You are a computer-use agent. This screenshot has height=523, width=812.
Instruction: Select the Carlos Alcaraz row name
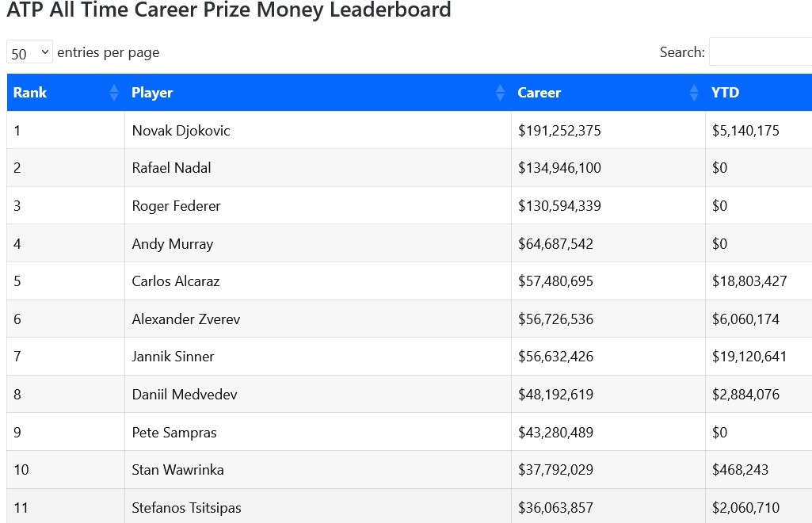pos(176,281)
